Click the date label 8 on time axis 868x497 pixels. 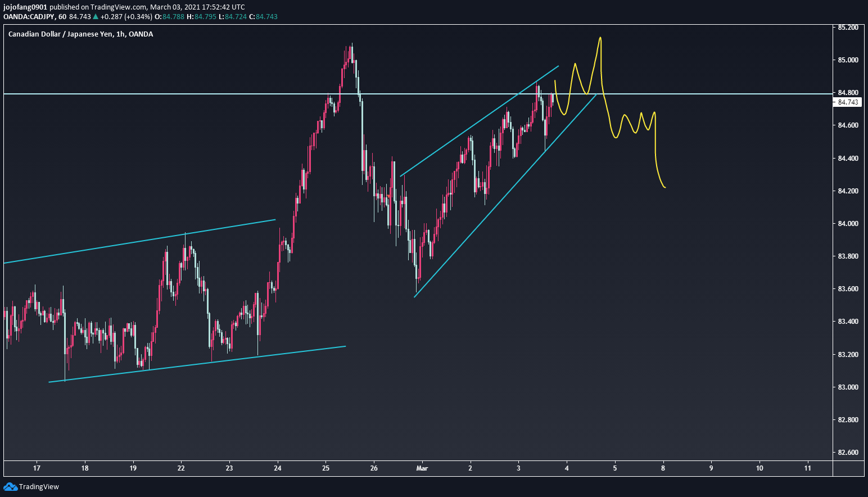point(663,468)
